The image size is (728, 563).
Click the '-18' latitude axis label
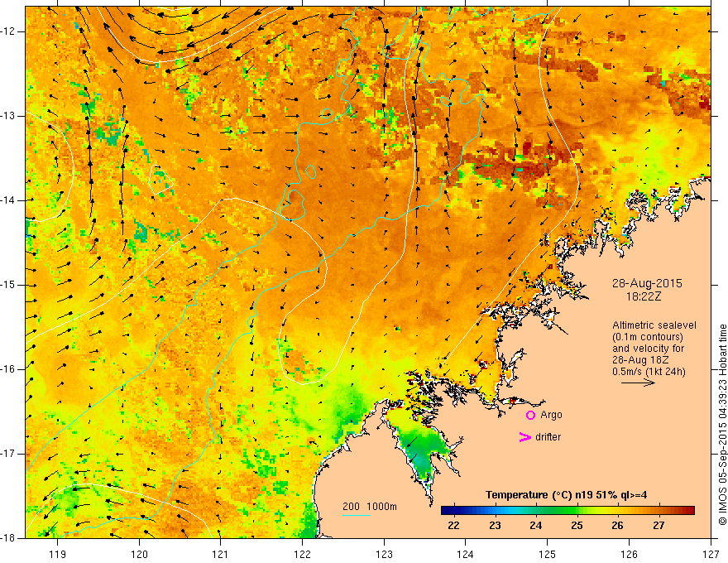coord(8,538)
